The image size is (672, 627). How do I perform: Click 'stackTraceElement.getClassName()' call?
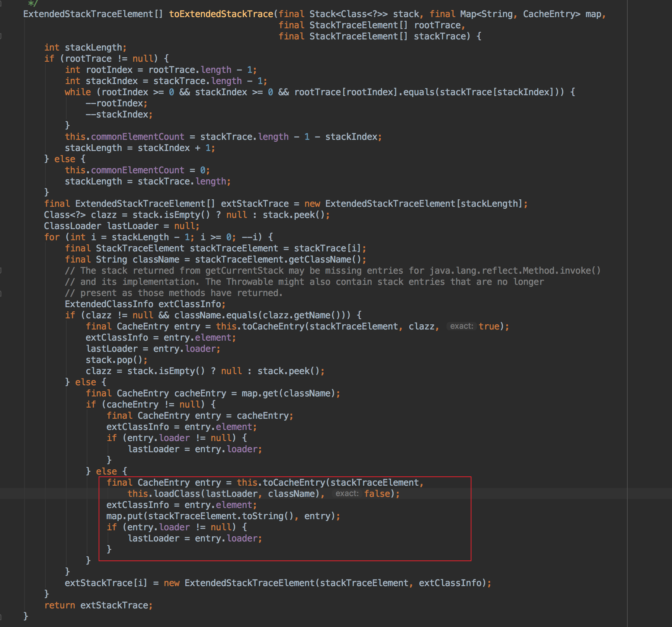click(x=278, y=260)
